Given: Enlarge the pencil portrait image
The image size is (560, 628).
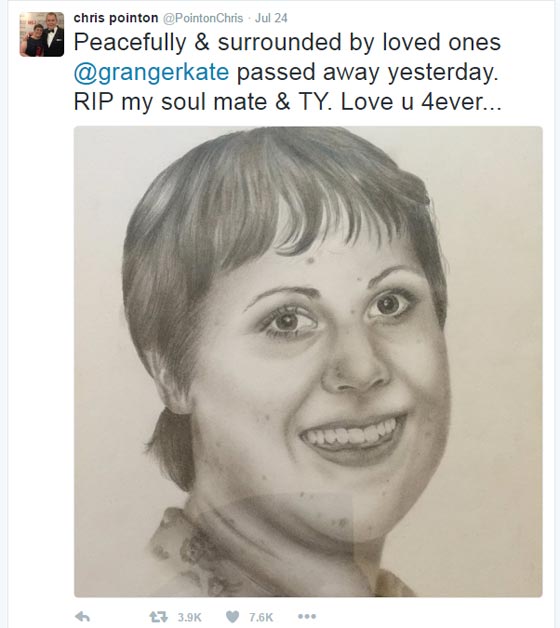Looking at the screenshot, I should tap(308, 362).
